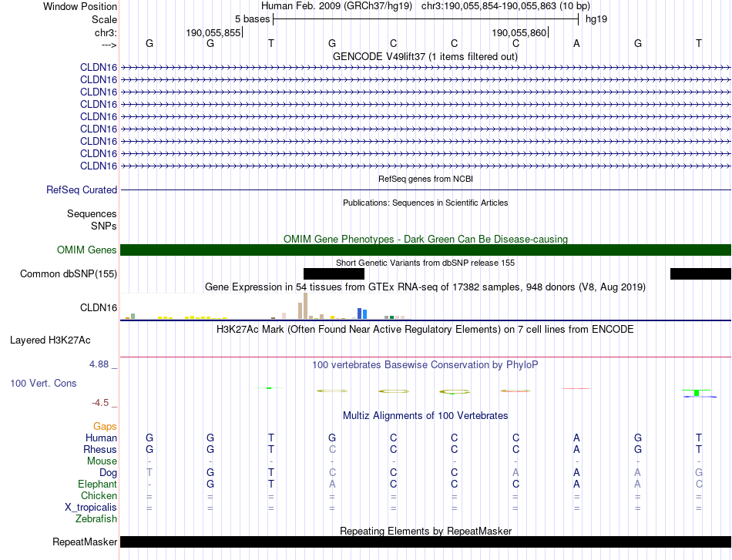Viewport: 732px width, 560px height.
Task: Click the hg19 label beside the scale bar
Action: 596,19
